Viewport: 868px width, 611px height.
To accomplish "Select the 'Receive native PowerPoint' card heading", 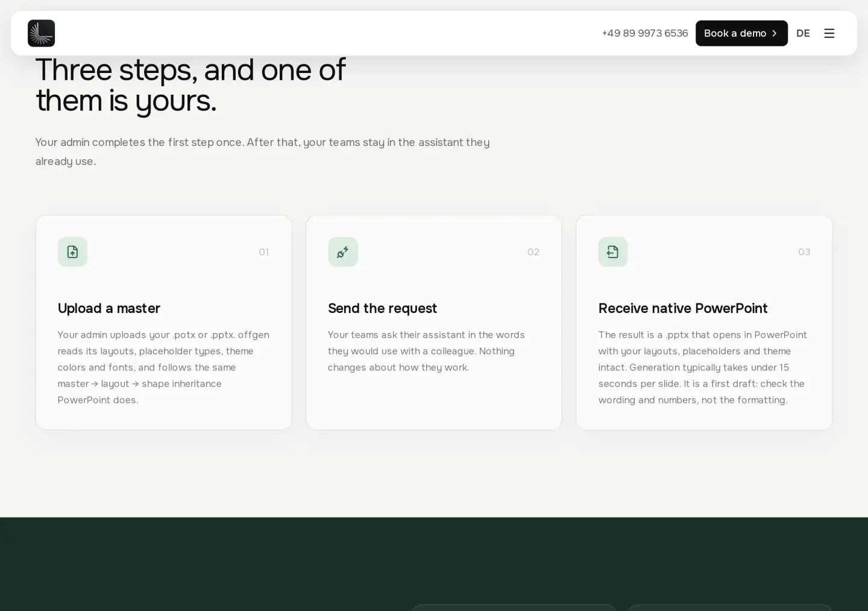I will (x=683, y=308).
